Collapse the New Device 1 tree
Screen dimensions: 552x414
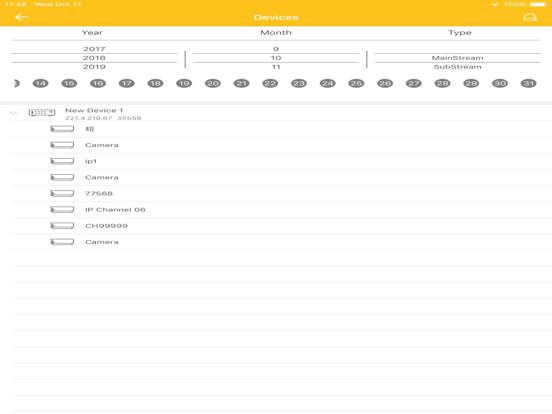tap(13, 113)
